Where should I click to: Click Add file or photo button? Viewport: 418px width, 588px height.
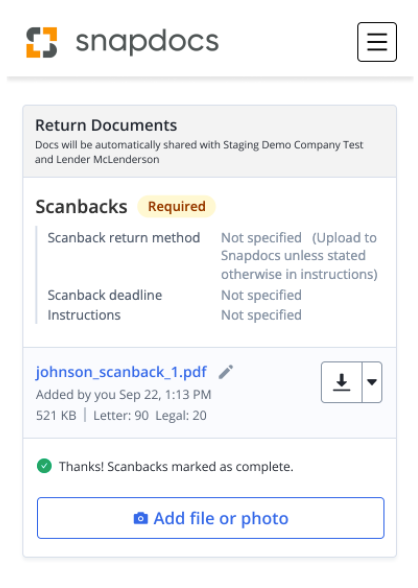click(x=211, y=518)
